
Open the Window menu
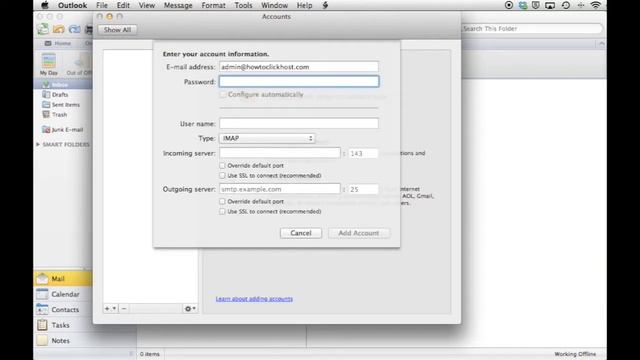click(274, 5)
